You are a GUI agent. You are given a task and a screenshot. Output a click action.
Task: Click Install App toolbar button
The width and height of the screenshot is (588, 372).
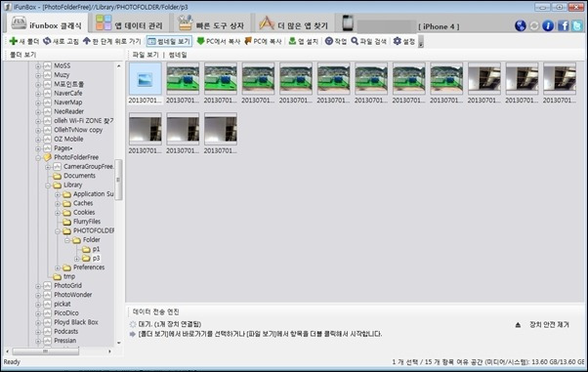click(x=304, y=41)
